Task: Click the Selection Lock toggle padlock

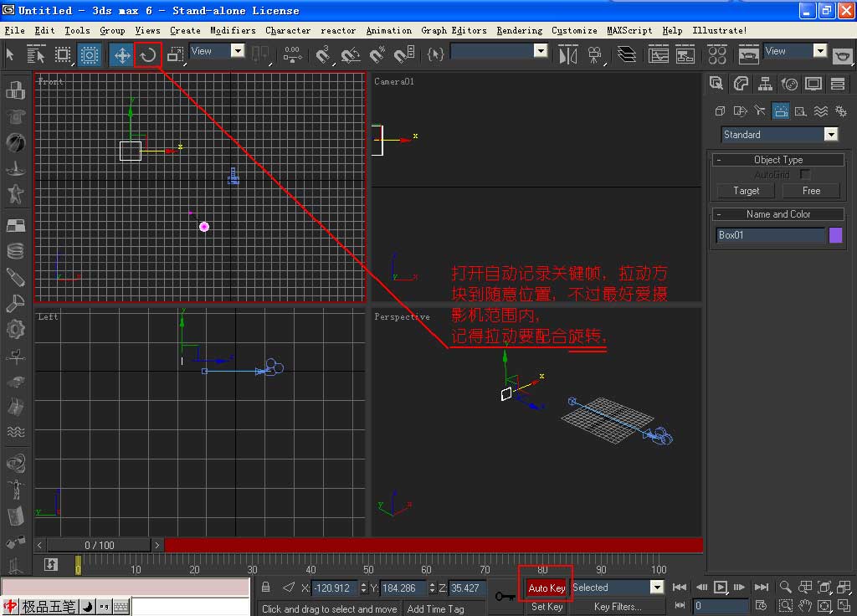Action: click(265, 588)
